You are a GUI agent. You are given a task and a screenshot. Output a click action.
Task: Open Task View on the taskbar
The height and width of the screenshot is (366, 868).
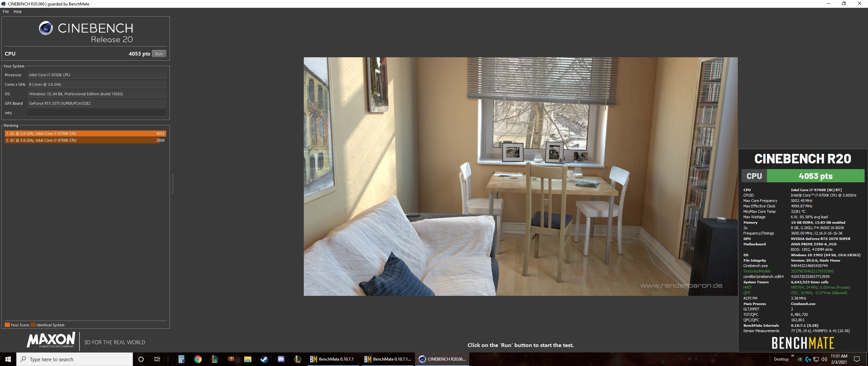[x=157, y=359]
